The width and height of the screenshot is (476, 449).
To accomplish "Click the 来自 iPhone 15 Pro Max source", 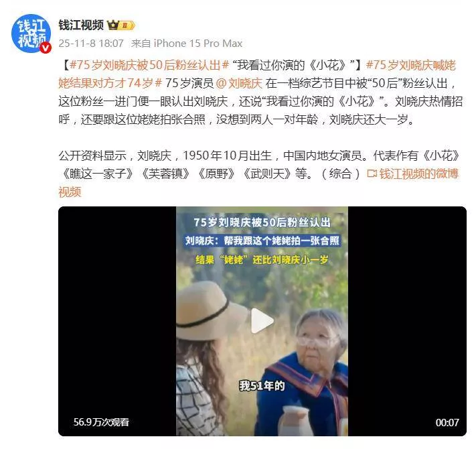I will coord(187,44).
